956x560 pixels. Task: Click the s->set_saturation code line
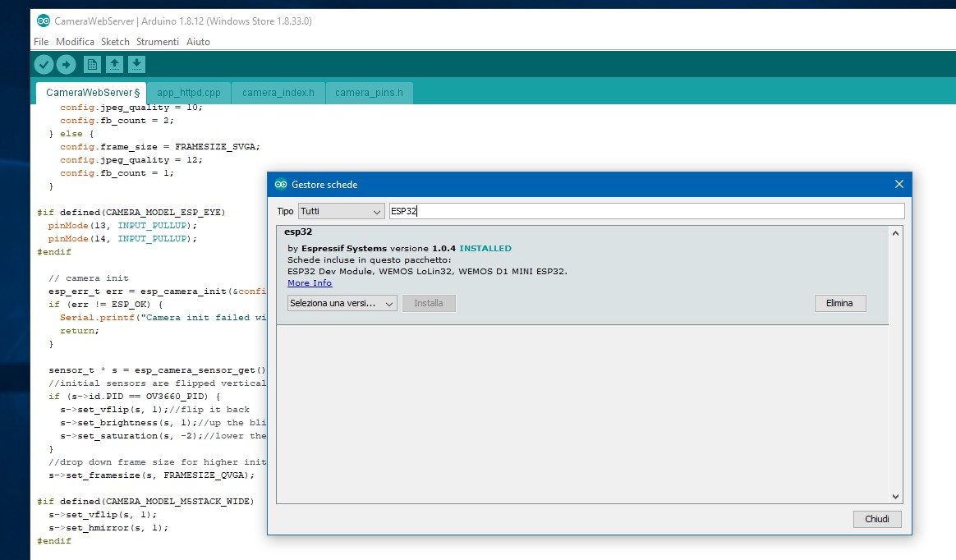163,436
